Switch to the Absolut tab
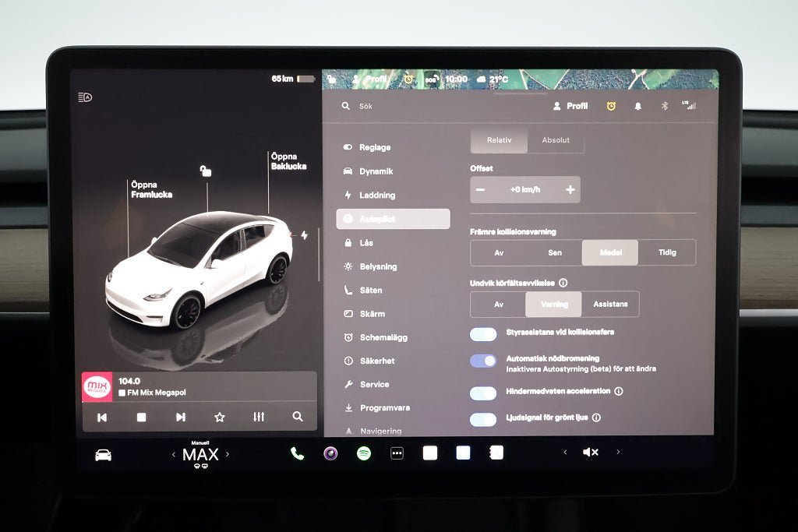 click(x=556, y=140)
